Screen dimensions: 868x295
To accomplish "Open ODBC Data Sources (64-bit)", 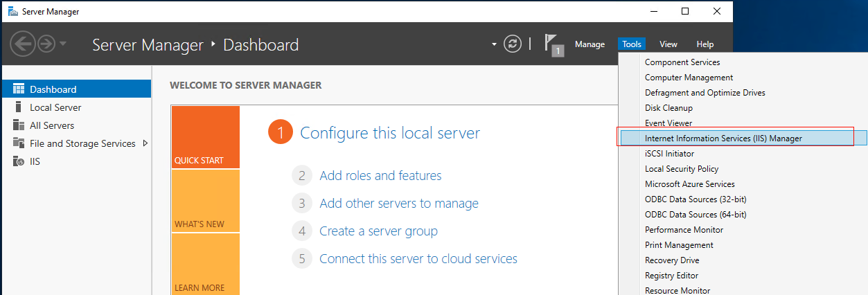I will pos(696,215).
